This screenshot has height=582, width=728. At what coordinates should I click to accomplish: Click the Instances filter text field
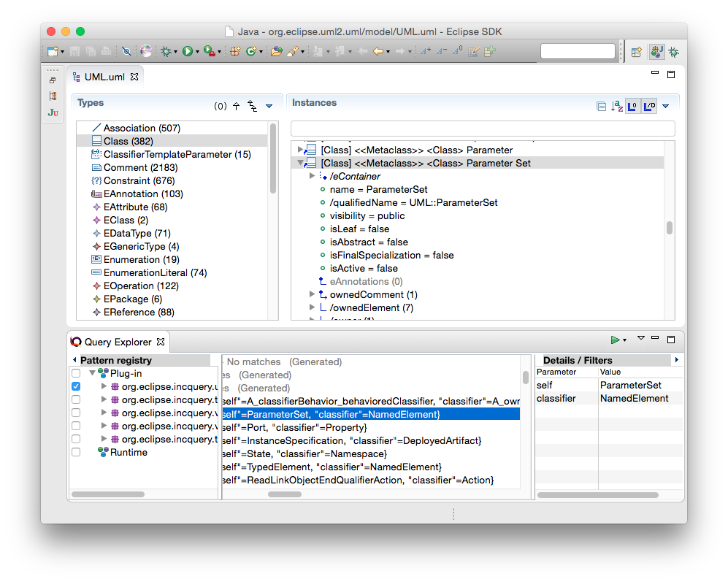tap(483, 129)
